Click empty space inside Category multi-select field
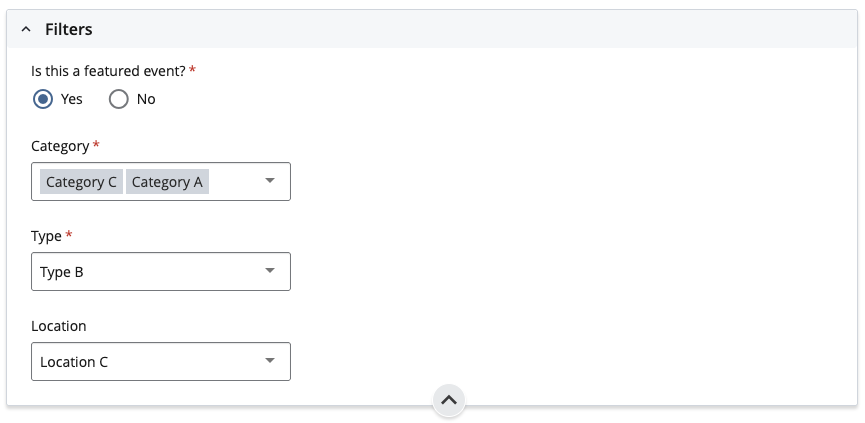 point(234,181)
